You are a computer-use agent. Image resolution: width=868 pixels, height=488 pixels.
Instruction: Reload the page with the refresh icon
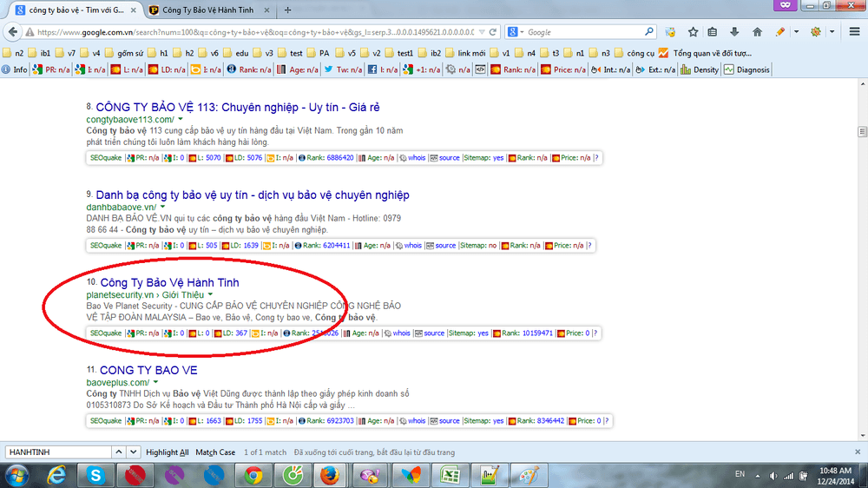click(x=493, y=32)
